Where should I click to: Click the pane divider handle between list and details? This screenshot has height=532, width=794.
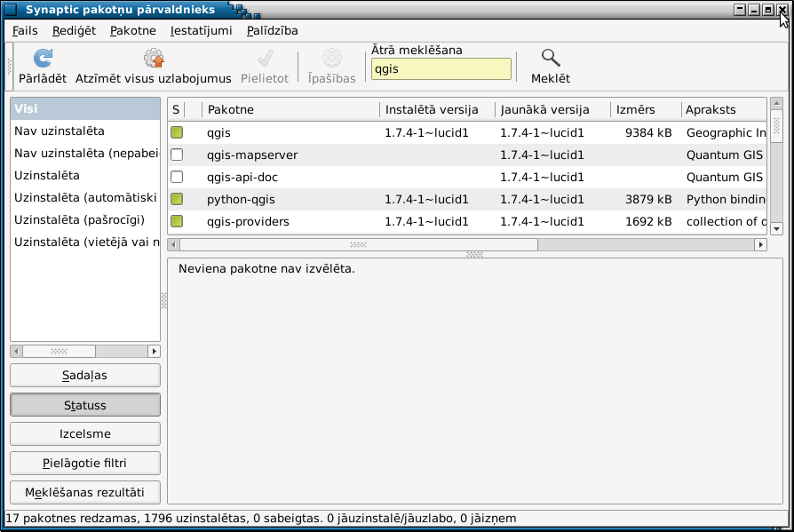click(x=474, y=254)
